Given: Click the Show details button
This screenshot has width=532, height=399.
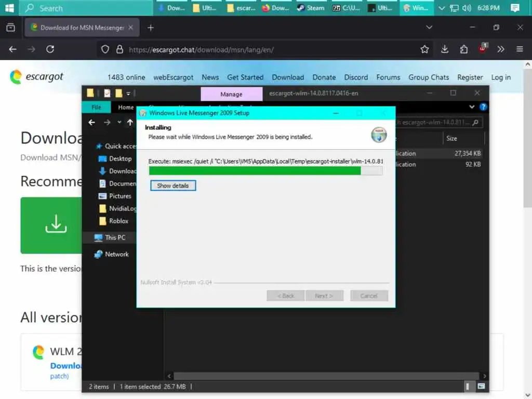Looking at the screenshot, I should click(173, 185).
